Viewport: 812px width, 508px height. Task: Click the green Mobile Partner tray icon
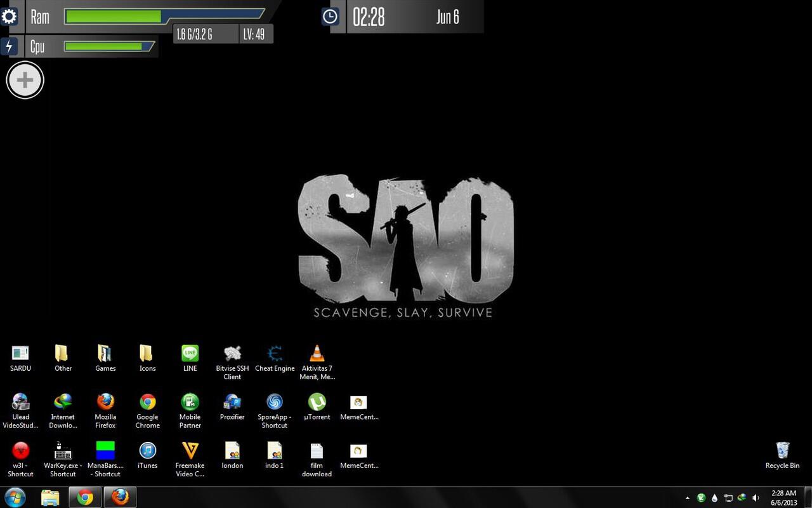tap(701, 498)
